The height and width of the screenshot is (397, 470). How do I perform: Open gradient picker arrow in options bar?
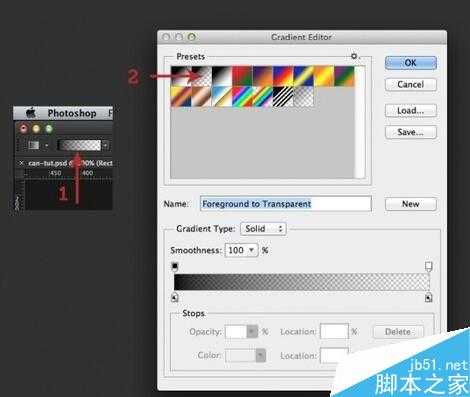coord(105,145)
